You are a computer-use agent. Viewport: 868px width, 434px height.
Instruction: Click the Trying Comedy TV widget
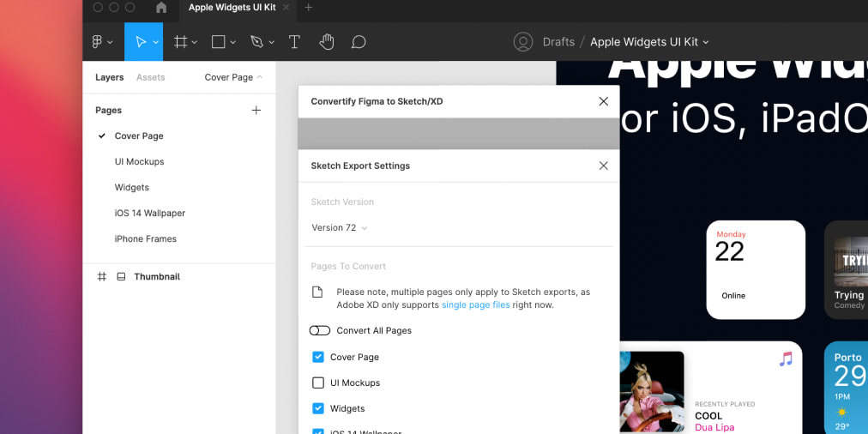(846, 269)
